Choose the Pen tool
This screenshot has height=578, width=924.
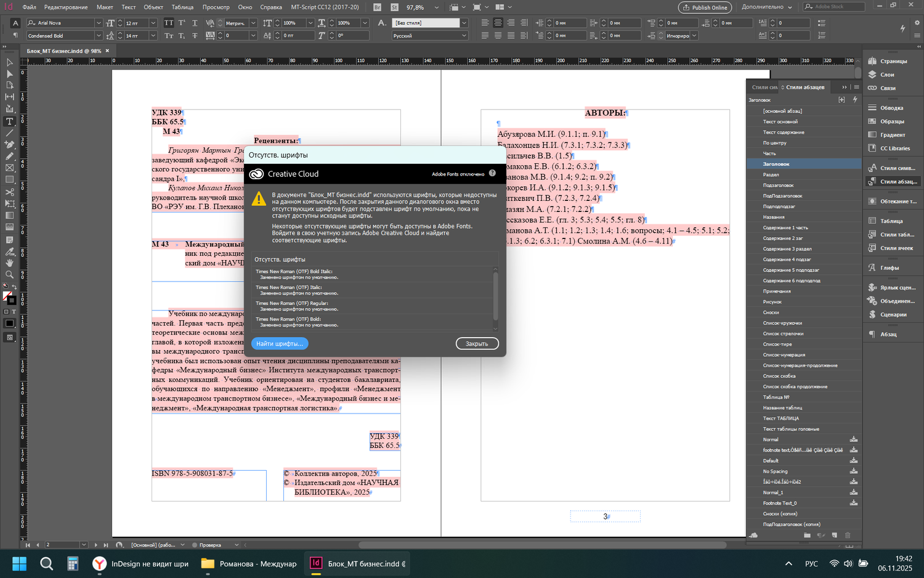(x=9, y=145)
